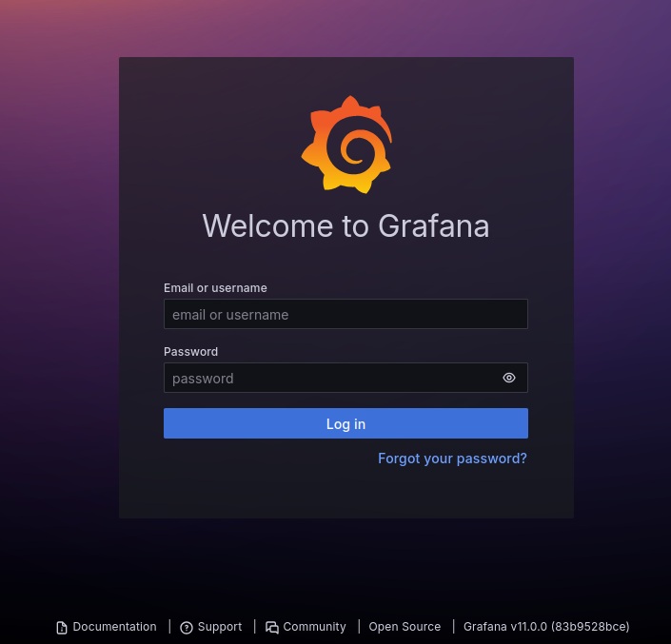Screen dimensions: 671x644
Task: Click the Grafana swirl logo
Action: (x=346, y=145)
